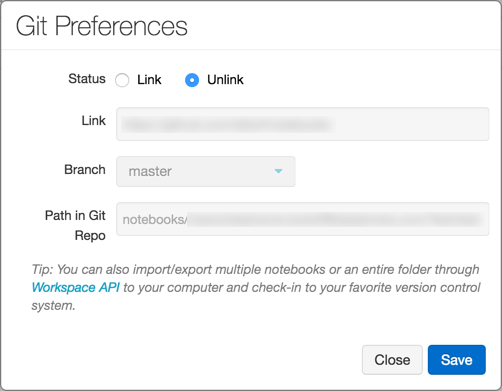Click the Link field label
This screenshot has width=502, height=391.
[x=94, y=121]
